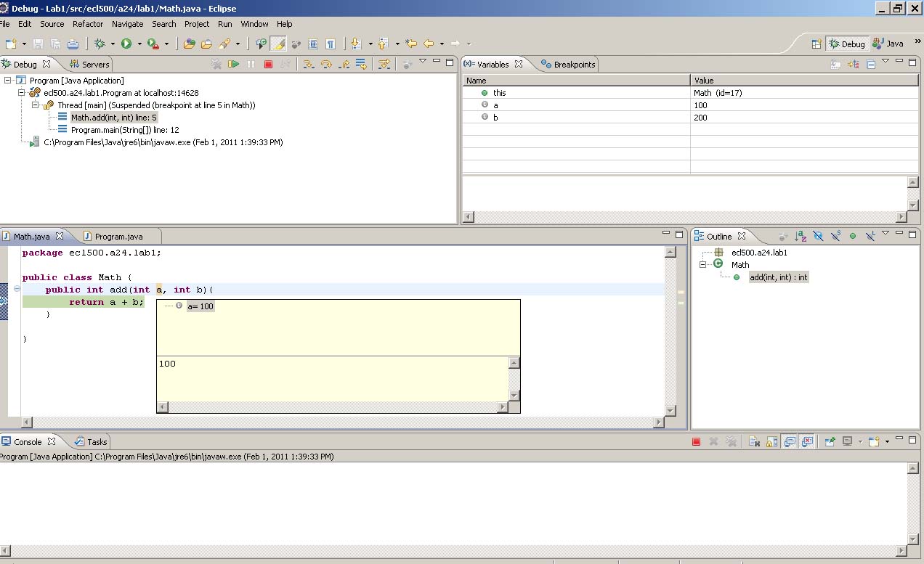Click the External Tools run icon
Viewport: 924px width, 564px height.
pyautogui.click(x=153, y=44)
